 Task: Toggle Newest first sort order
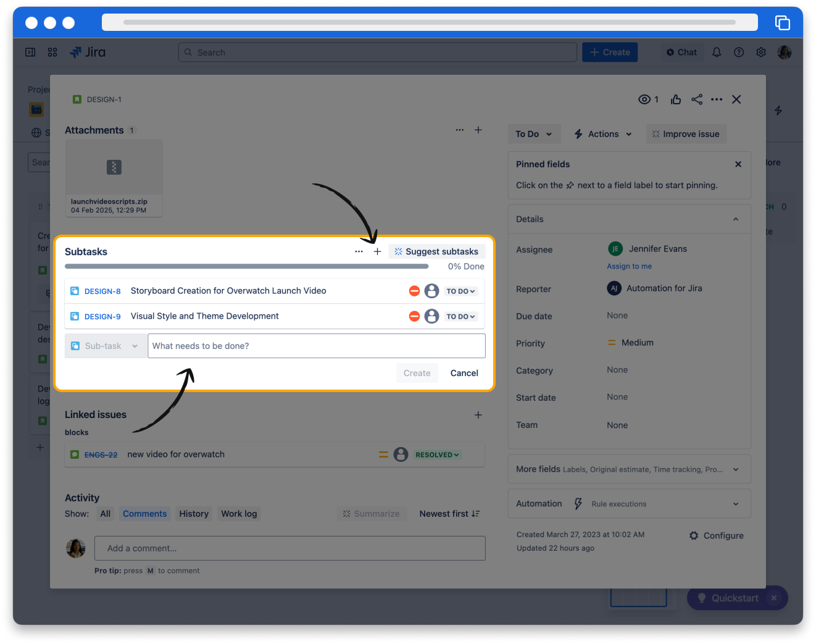click(450, 514)
